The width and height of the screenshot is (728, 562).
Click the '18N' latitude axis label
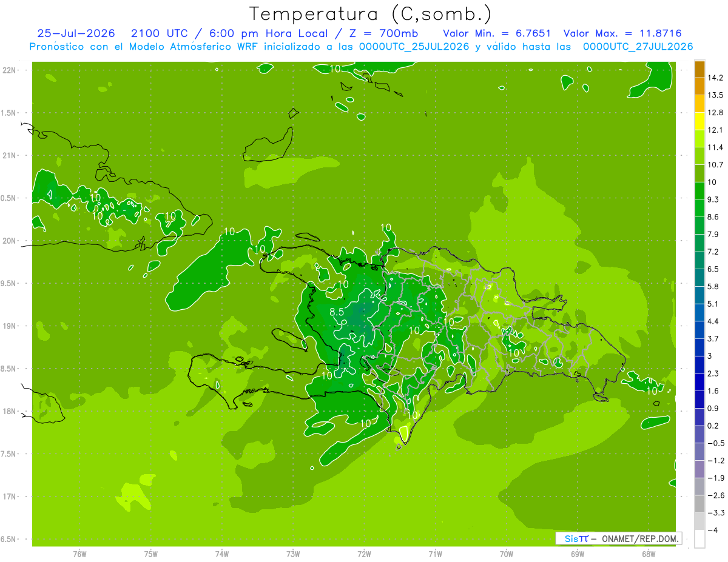10,411
